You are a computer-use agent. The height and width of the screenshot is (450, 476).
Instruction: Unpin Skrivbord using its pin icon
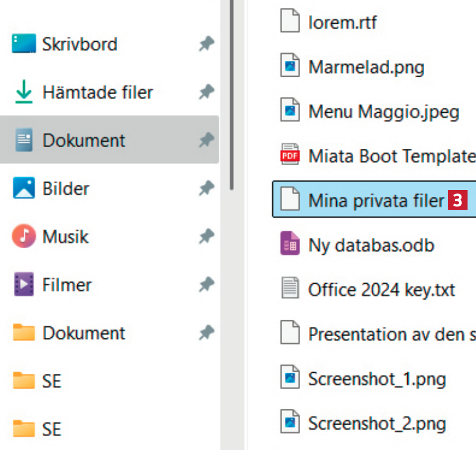click(206, 45)
